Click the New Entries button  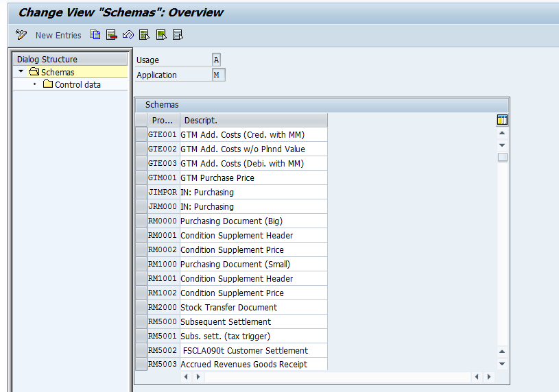click(58, 35)
